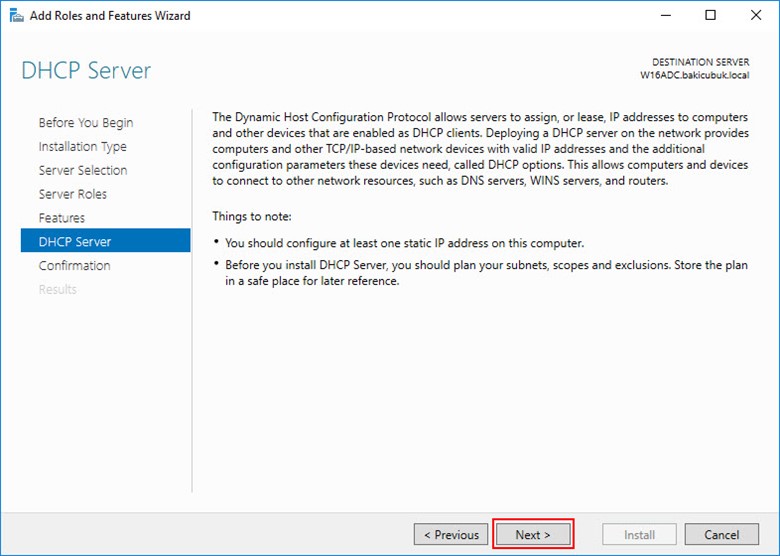Go to the Before You Begin step

pos(86,123)
